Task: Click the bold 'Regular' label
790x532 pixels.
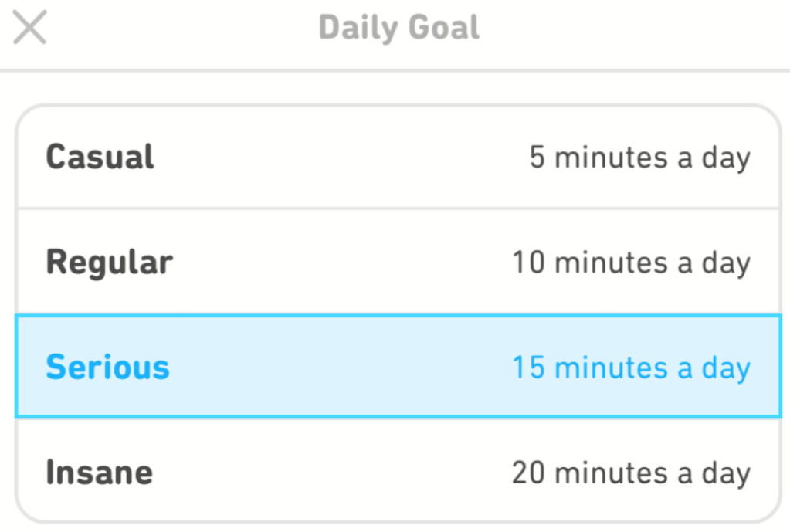Action: coord(109,263)
